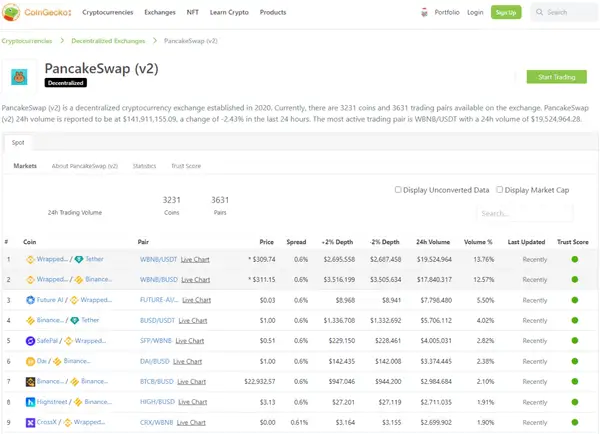Open the NFT menu

[192, 12]
